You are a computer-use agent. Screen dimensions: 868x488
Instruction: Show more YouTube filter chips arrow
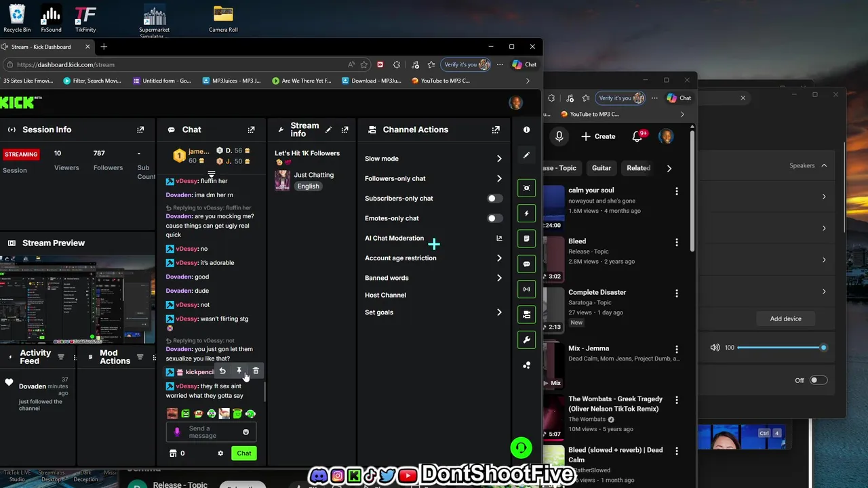669,168
